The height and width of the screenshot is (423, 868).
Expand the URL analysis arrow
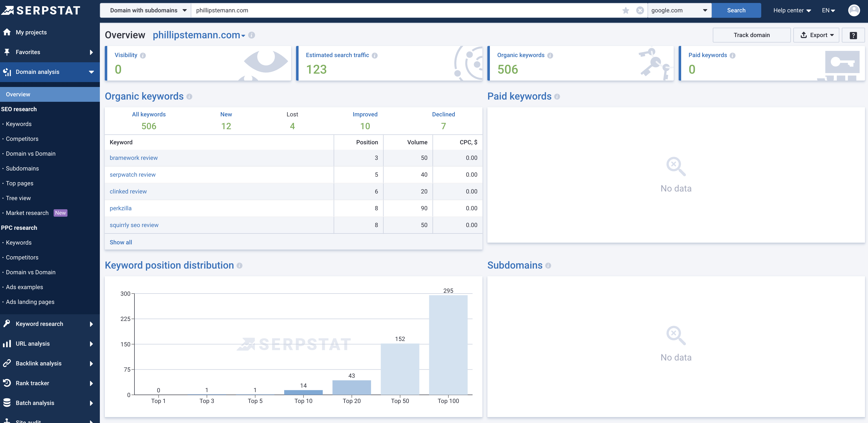click(91, 344)
